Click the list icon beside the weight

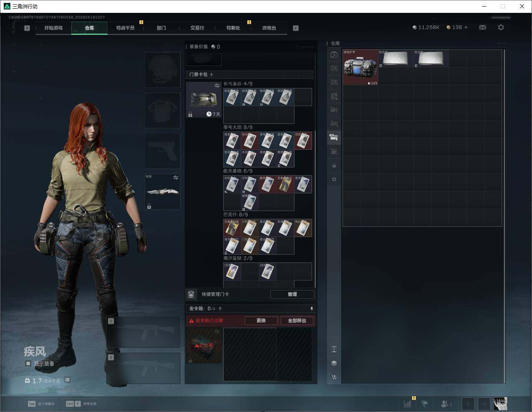pyautogui.click(x=67, y=380)
